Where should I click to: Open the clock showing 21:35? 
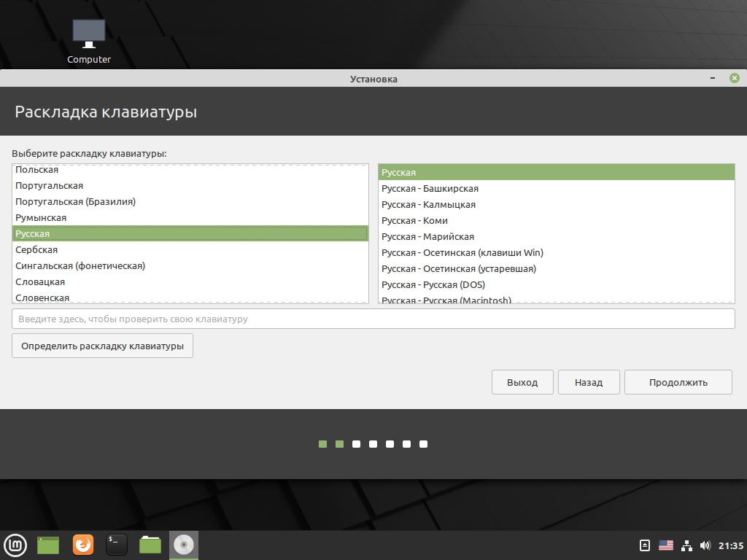coord(731,545)
